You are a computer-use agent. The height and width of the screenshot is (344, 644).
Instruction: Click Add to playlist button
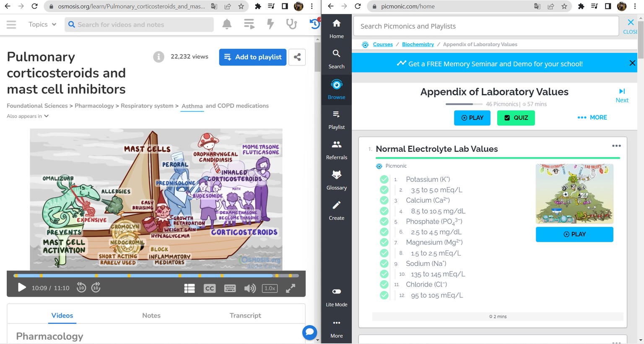coord(253,57)
